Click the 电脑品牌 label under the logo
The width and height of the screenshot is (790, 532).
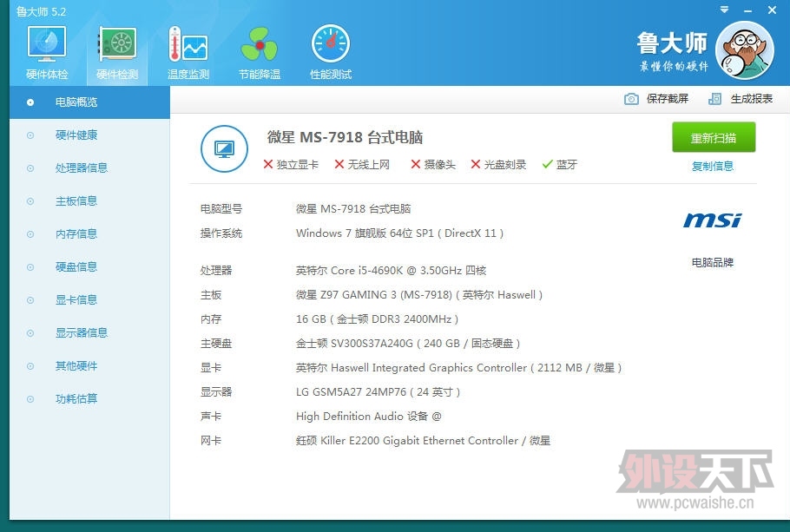(713, 262)
